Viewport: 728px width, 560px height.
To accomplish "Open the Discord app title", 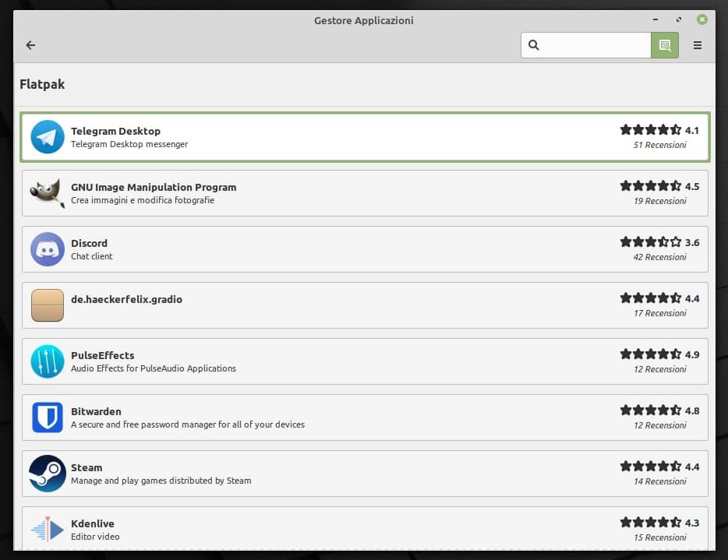I will coord(89,243).
